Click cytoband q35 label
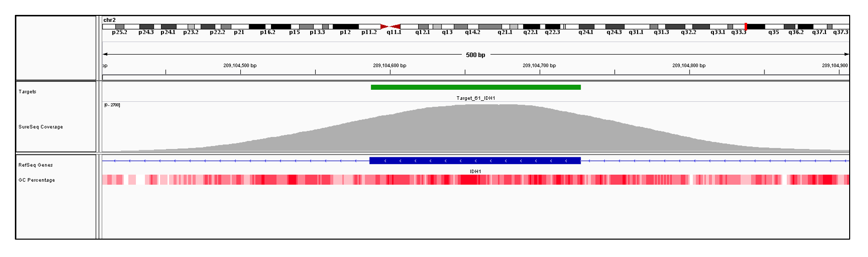Viewport: 868px width, 257px height. [773, 32]
